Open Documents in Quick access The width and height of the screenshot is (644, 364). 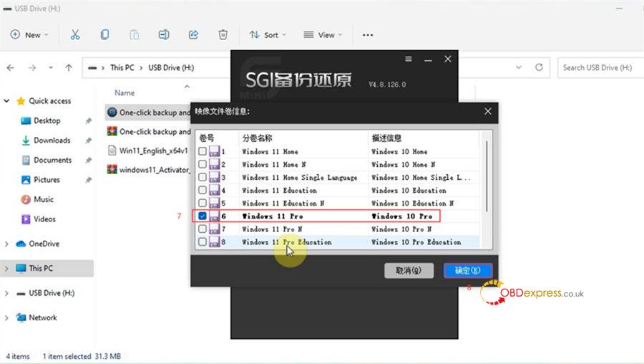(x=52, y=161)
